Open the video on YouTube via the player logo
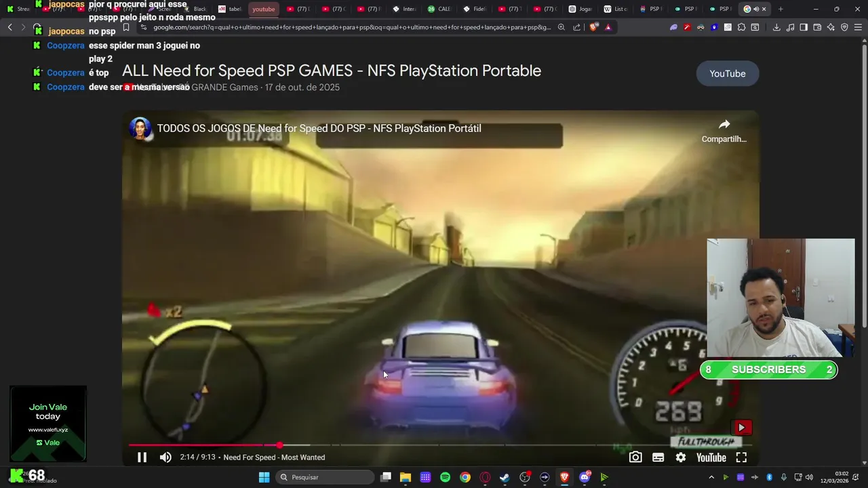 tap(711, 457)
